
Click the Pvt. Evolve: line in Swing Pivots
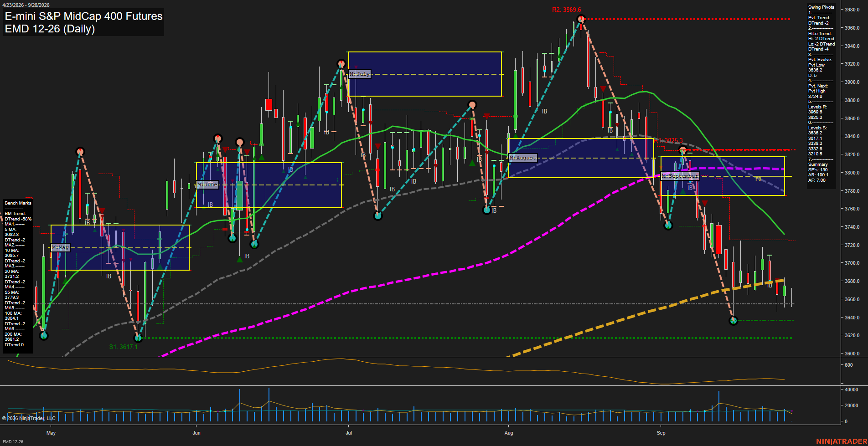820,60
